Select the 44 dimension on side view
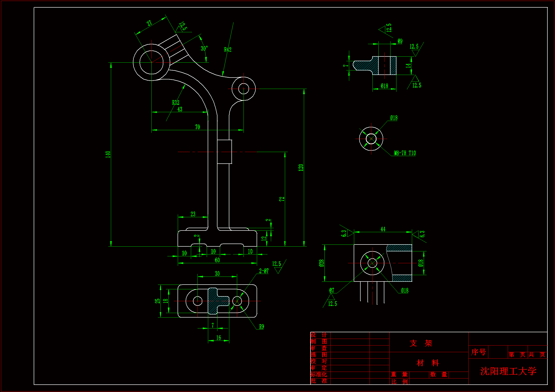Screen dimensions: 555x392 [x=383, y=229]
